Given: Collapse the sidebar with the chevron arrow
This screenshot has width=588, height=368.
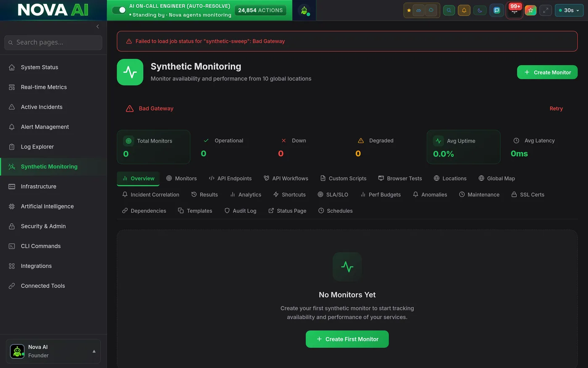Looking at the screenshot, I should click(x=97, y=26).
